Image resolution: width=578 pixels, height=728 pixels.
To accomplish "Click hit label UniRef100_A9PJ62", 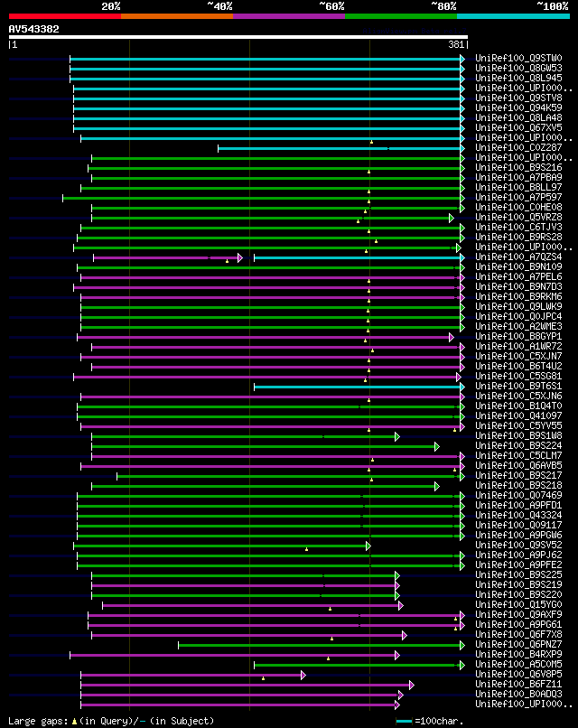I will point(518,555).
